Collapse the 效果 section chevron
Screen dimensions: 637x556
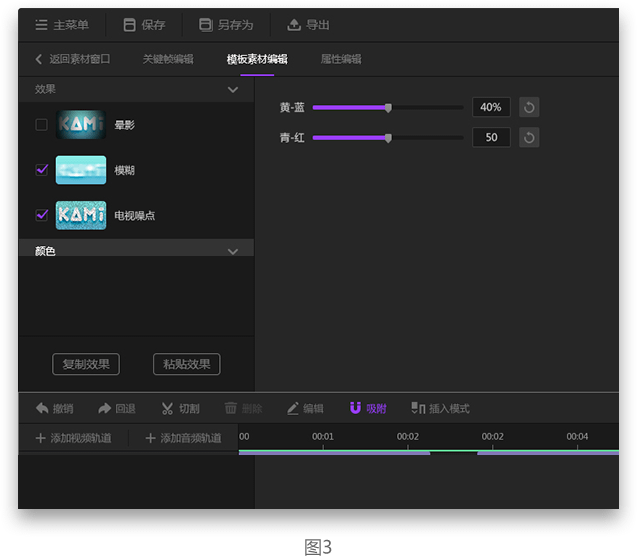click(233, 90)
